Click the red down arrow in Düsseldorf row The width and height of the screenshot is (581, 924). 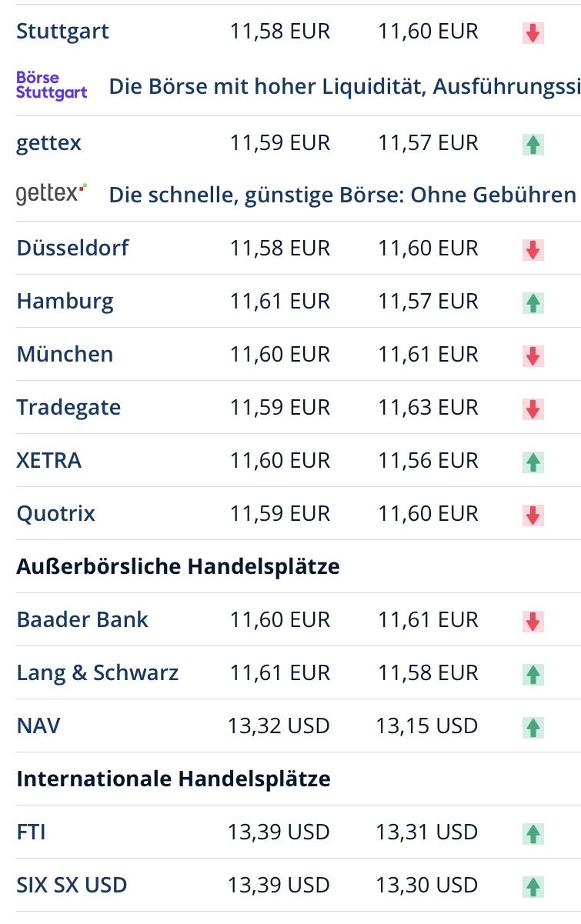point(533,249)
